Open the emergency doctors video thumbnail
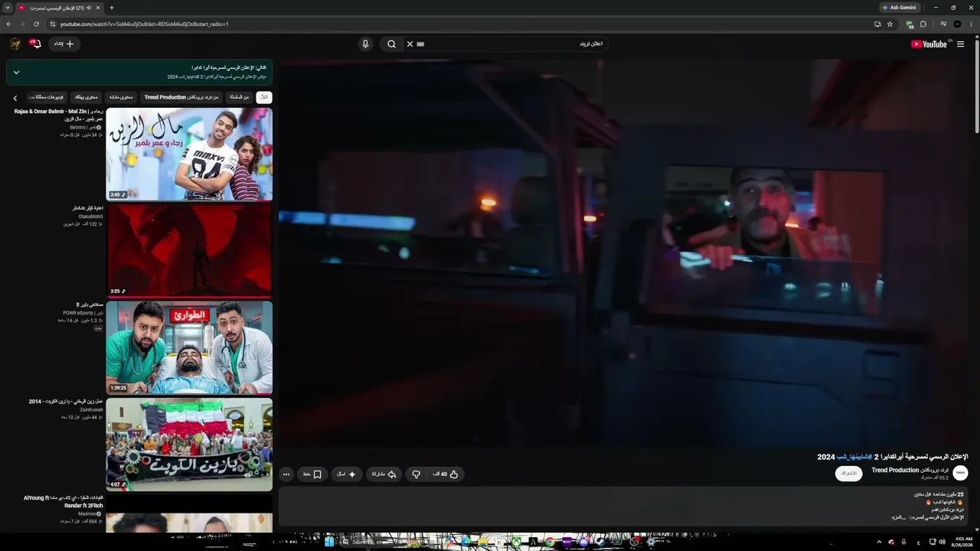The width and height of the screenshot is (980, 551). click(x=189, y=347)
